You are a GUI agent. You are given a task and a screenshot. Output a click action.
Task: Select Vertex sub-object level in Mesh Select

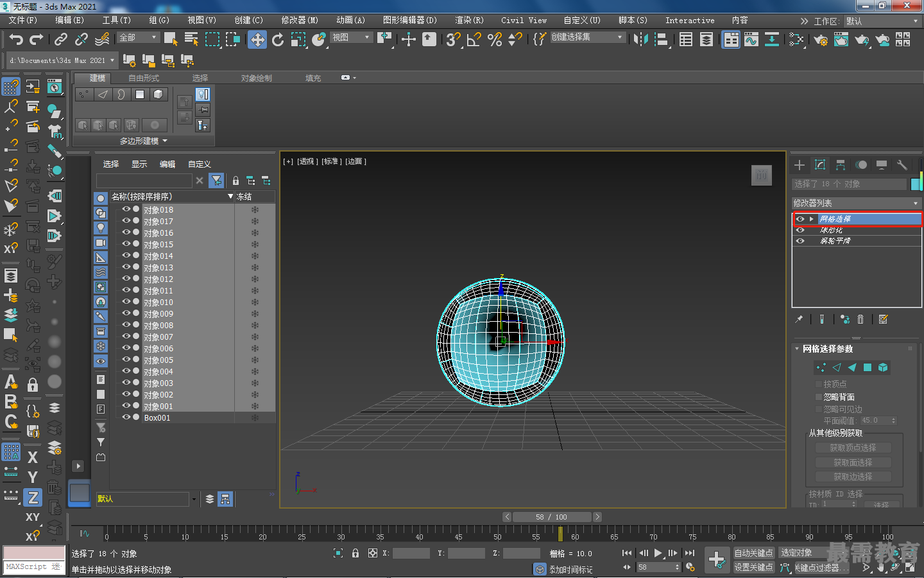pyautogui.click(x=821, y=367)
